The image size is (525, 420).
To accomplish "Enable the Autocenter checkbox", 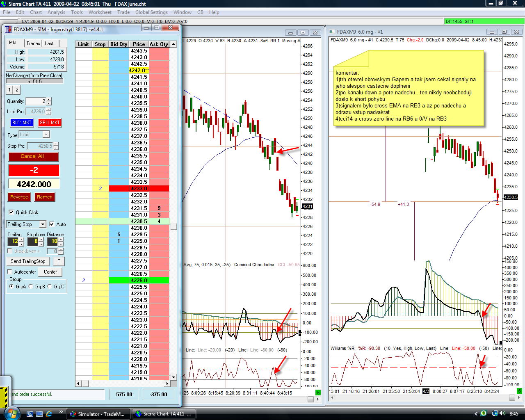I will [x=10, y=272].
